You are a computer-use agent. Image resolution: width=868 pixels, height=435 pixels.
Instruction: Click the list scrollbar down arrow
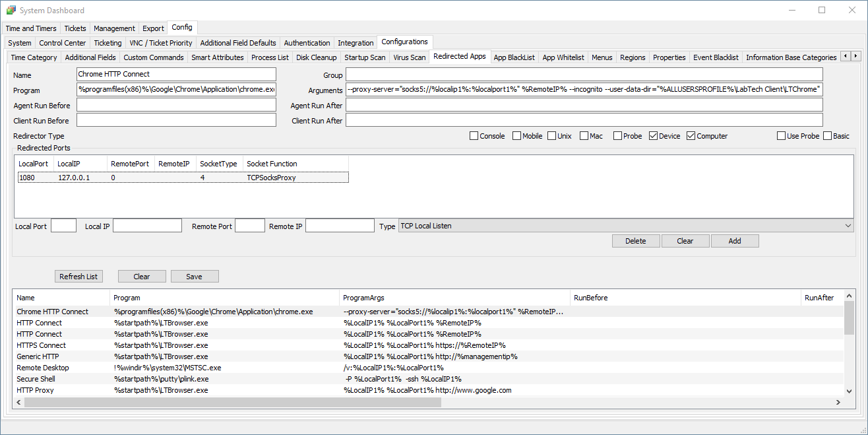coord(850,390)
